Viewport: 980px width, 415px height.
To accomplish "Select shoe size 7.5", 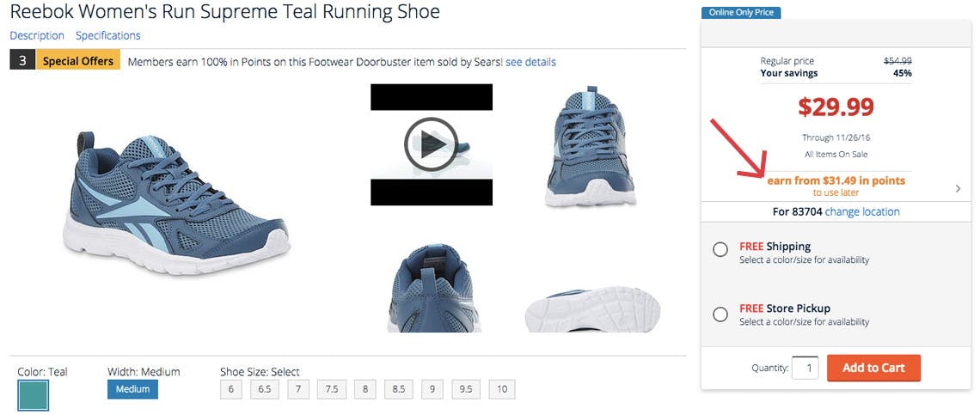I will click(x=331, y=389).
